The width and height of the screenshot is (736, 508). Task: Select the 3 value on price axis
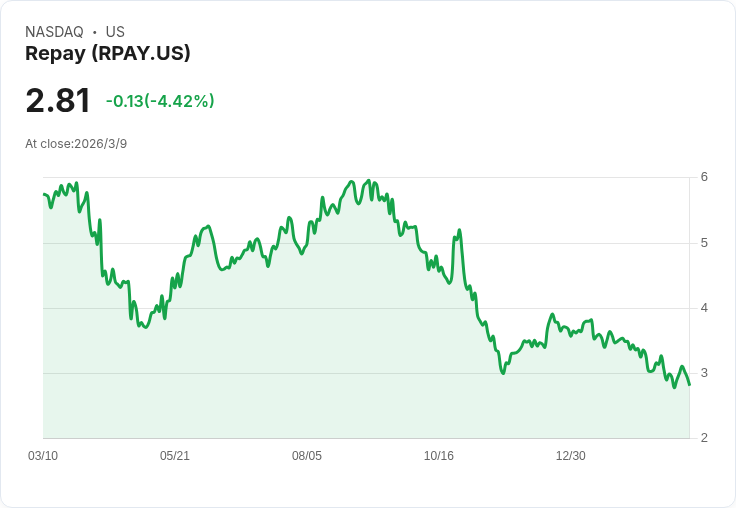[704, 373]
